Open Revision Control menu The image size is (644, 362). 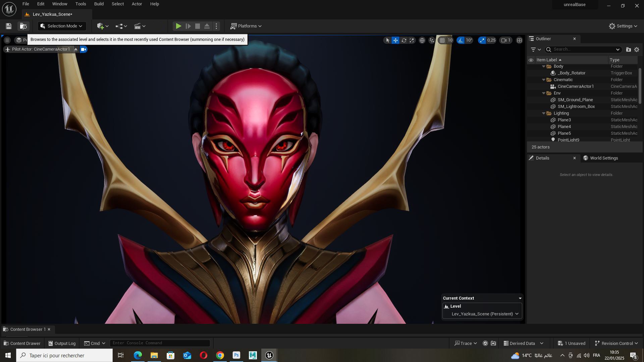616,344
